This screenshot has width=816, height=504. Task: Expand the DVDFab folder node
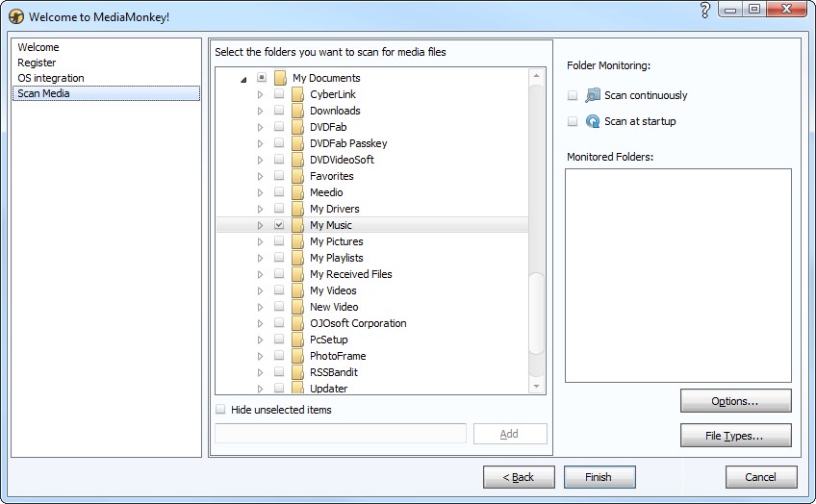coord(260,127)
